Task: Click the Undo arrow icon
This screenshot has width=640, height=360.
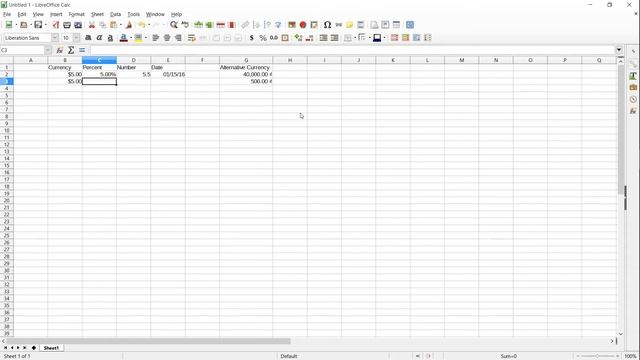Action: [x=142, y=25]
